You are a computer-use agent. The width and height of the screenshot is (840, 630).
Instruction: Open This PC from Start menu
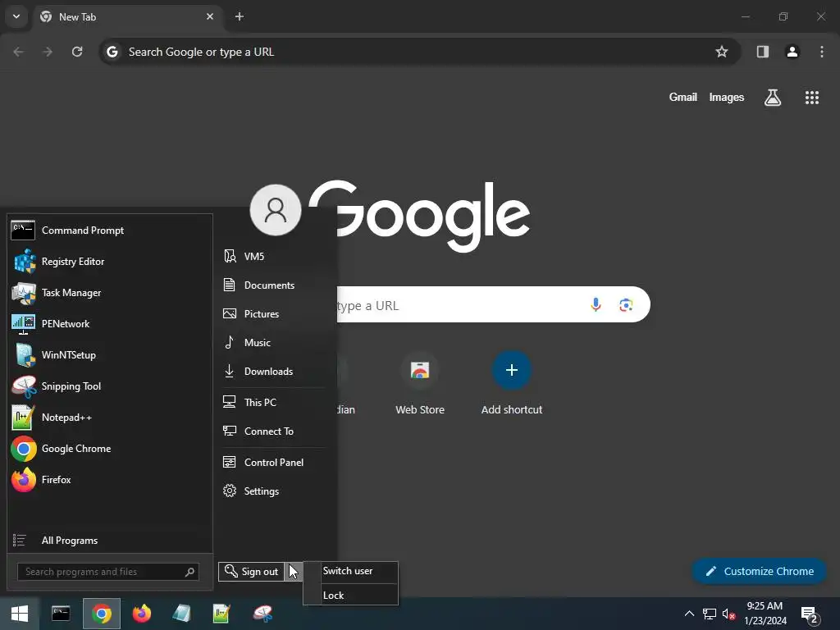click(x=273, y=402)
